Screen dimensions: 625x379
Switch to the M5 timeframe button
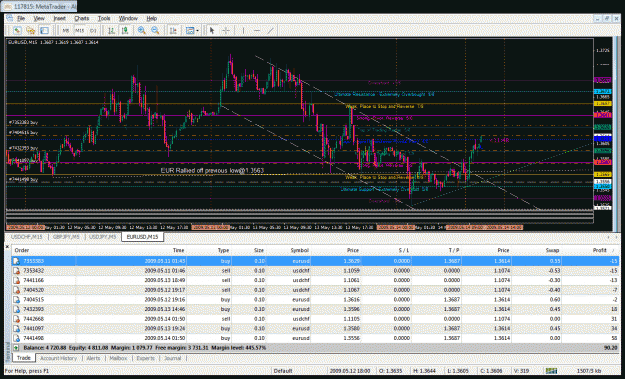(66, 30)
